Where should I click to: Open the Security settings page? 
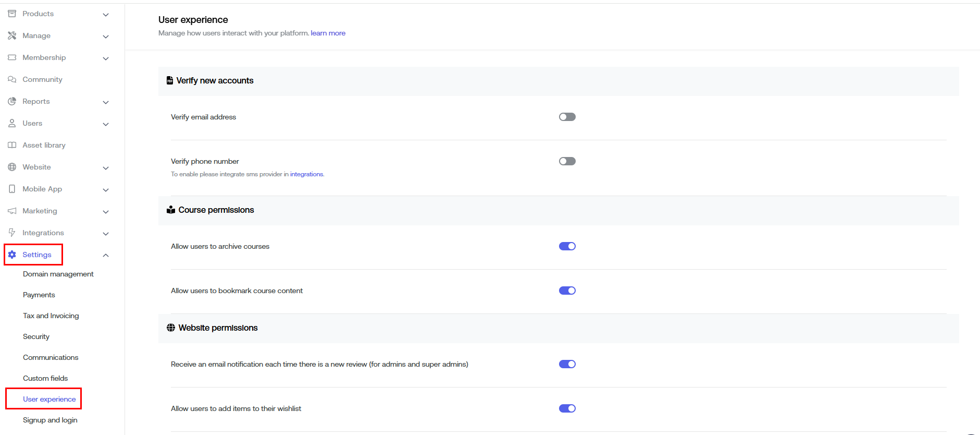36,336
